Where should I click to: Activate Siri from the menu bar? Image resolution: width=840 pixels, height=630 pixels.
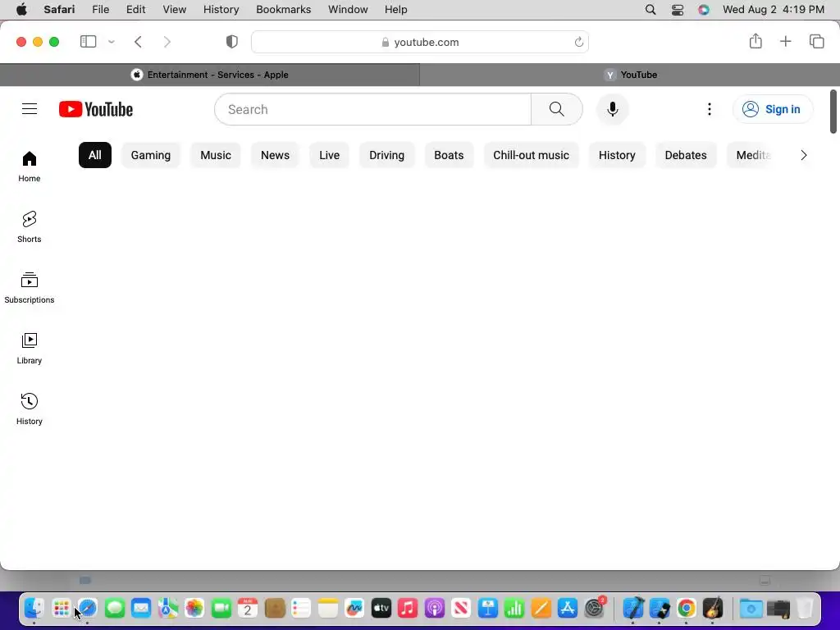pos(704,10)
